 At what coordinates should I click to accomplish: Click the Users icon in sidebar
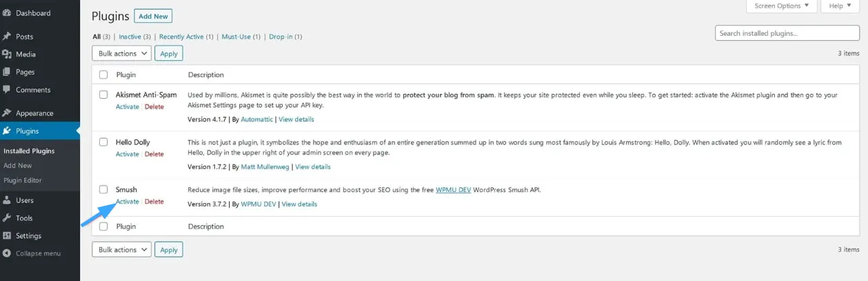(7, 200)
